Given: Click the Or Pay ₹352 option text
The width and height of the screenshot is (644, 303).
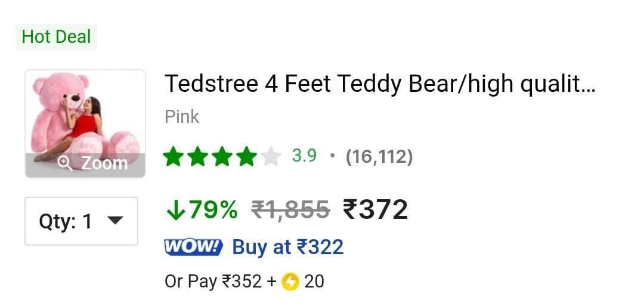Looking at the screenshot, I should [213, 281].
